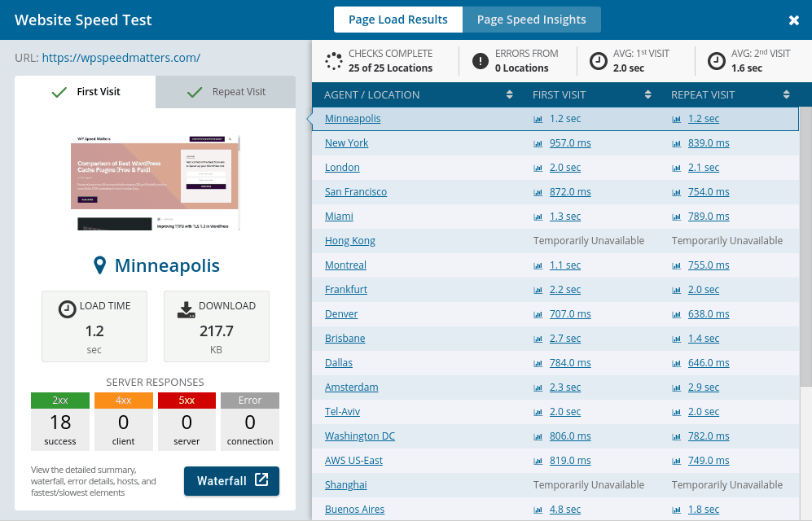812x521 pixels.
Task: Close the Website Speed Test panel
Action: point(793,20)
